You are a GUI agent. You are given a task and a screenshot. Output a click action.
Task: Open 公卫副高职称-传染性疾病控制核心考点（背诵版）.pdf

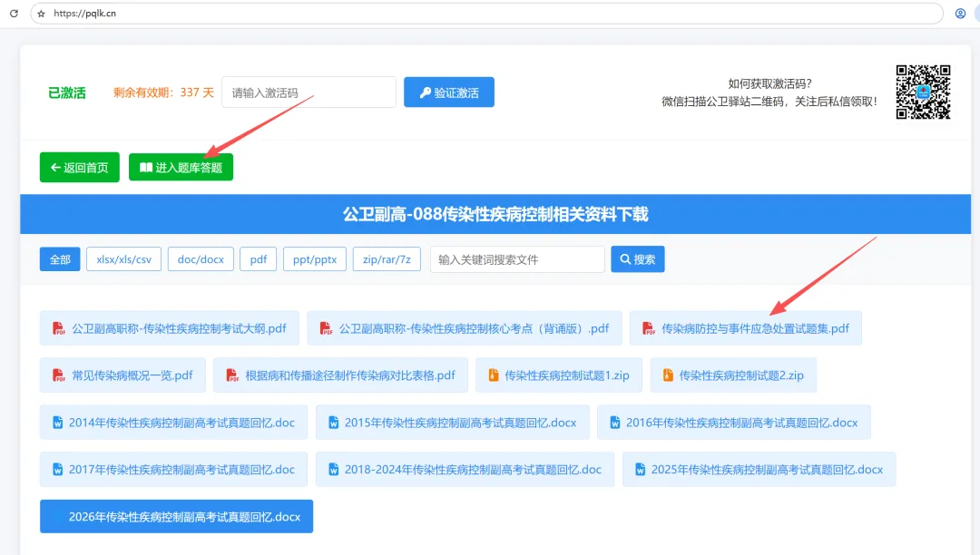click(x=465, y=328)
